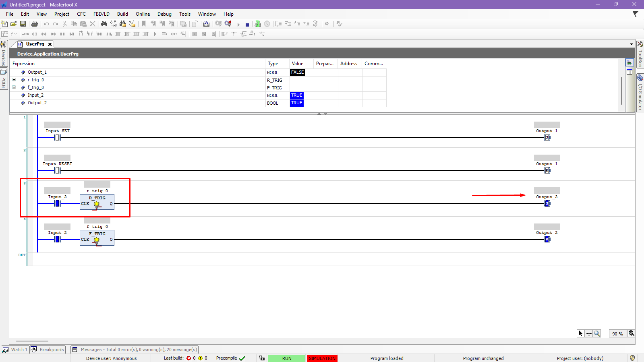Open the Debug menu
This screenshot has height=362, width=644.
164,14
